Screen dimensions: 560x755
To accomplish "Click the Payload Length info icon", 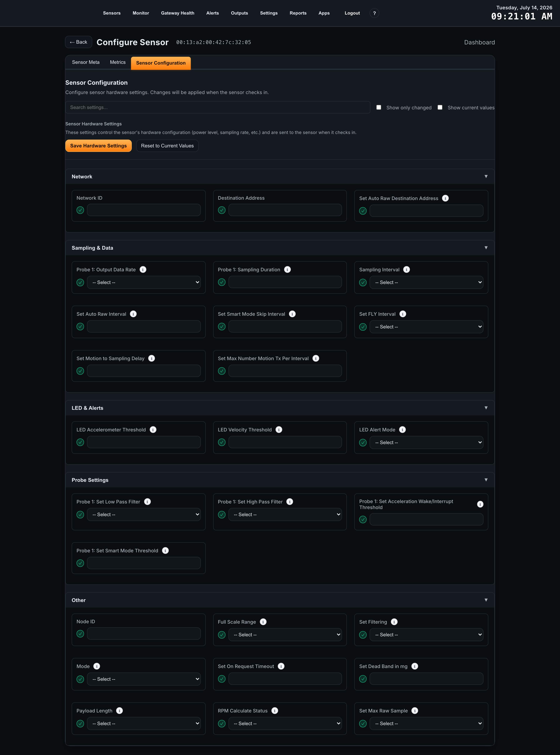I will pyautogui.click(x=119, y=711).
